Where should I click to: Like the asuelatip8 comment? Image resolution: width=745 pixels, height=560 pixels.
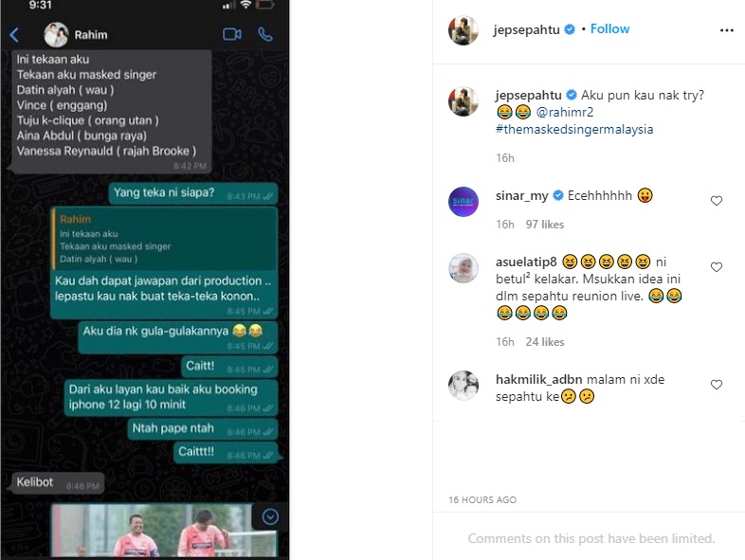point(717,267)
